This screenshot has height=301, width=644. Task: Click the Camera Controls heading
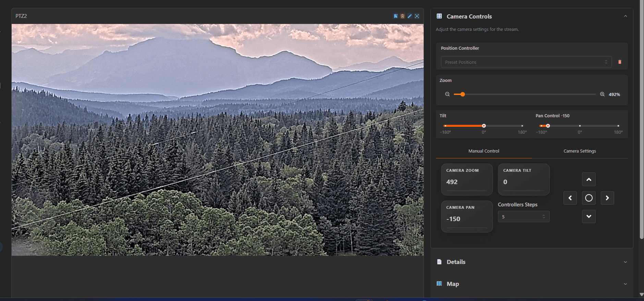469,16
